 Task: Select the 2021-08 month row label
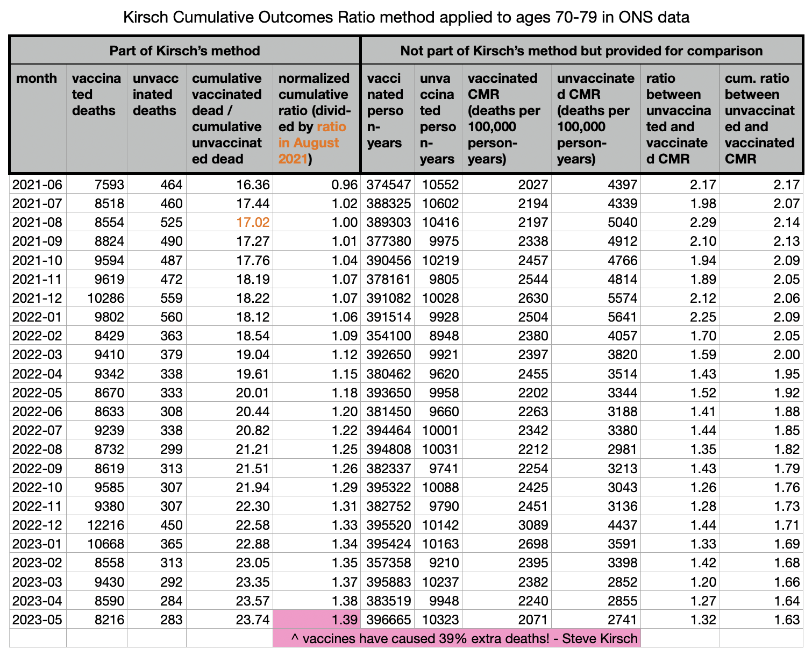37,223
